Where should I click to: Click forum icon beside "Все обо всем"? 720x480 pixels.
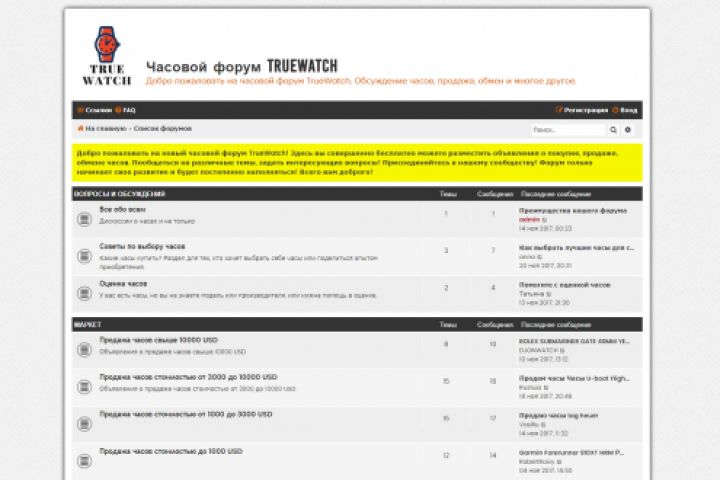tap(84, 219)
